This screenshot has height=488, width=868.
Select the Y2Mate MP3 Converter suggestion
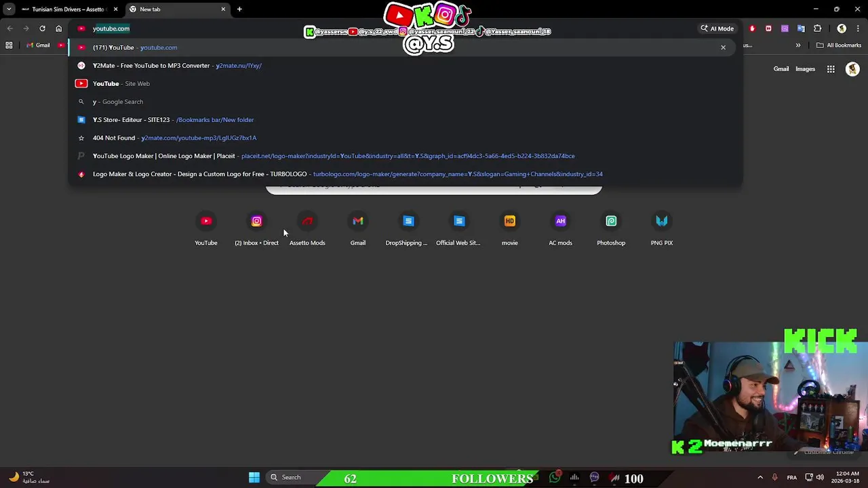pyautogui.click(x=405, y=66)
